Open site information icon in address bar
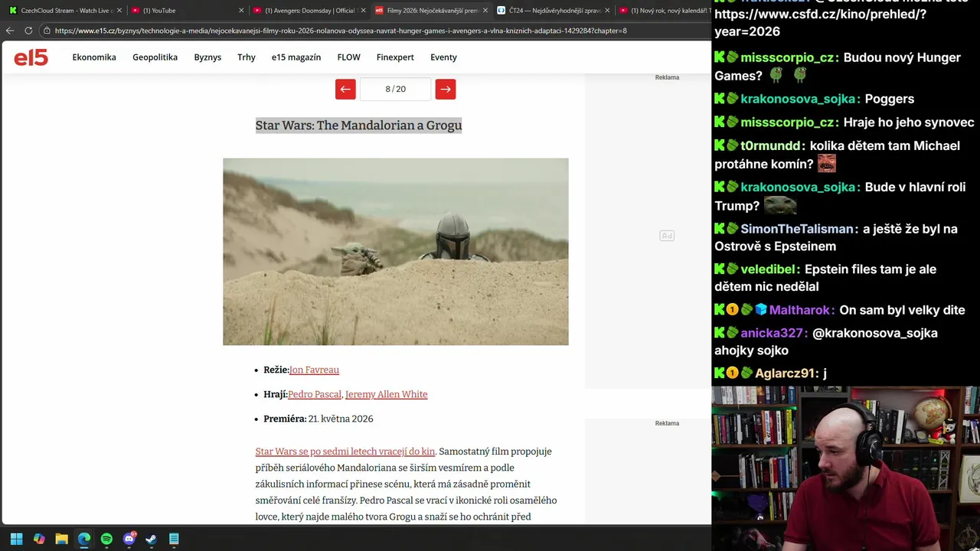 pyautogui.click(x=47, y=31)
